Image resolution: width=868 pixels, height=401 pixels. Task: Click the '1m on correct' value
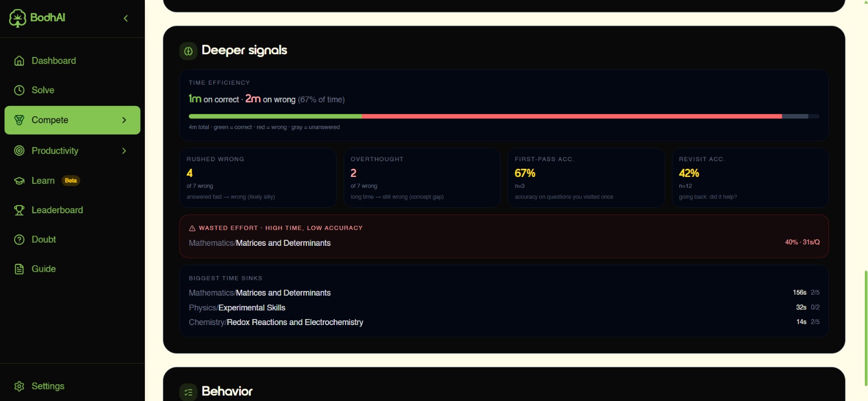coord(214,99)
